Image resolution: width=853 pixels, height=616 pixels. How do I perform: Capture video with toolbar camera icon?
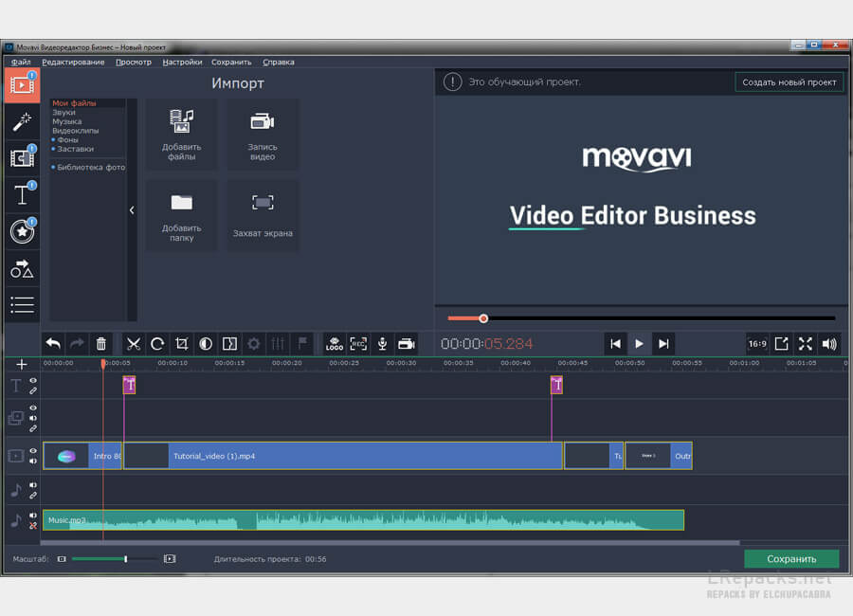(407, 343)
